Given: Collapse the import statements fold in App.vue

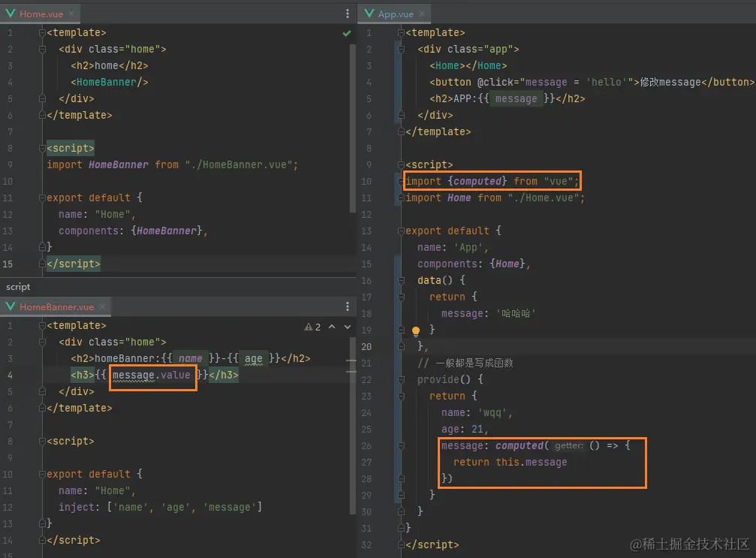Looking at the screenshot, I should (401, 181).
